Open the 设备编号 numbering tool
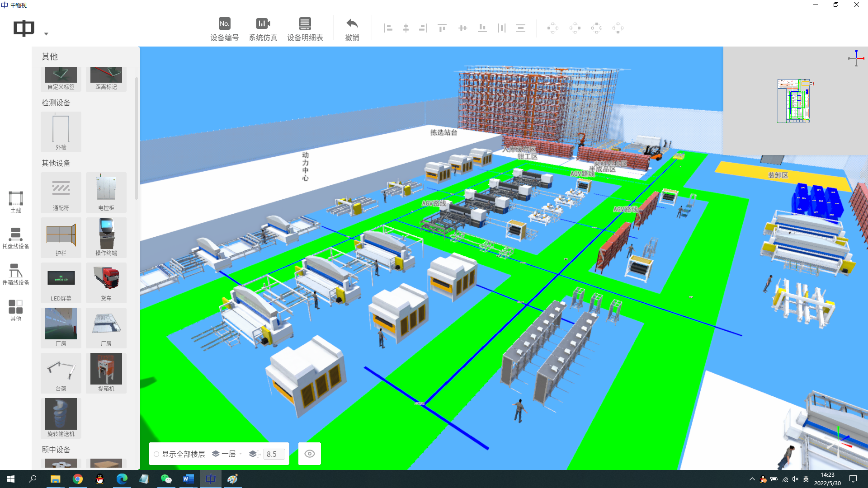Viewport: 868px width, 488px height. [x=224, y=29]
